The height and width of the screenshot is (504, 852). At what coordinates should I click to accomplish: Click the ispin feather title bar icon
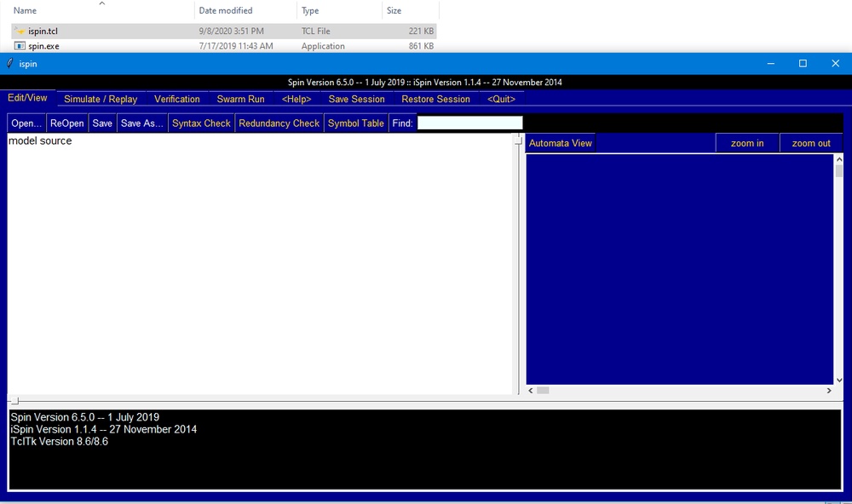pyautogui.click(x=9, y=64)
